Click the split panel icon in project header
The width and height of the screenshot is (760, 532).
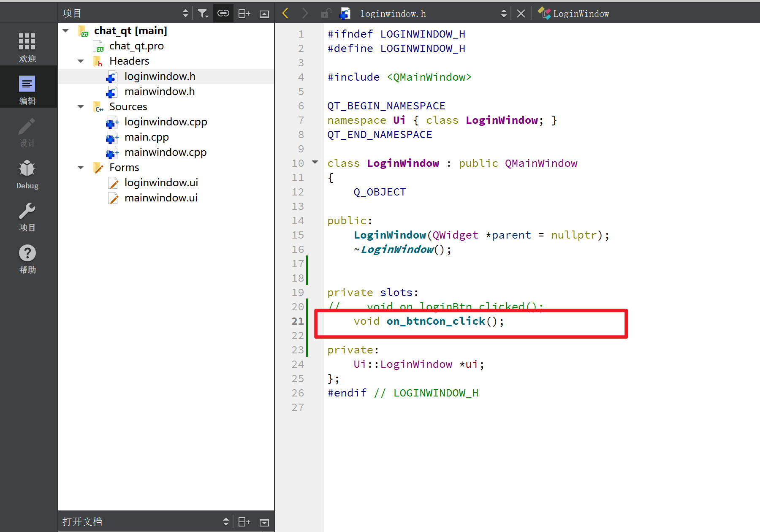[244, 14]
